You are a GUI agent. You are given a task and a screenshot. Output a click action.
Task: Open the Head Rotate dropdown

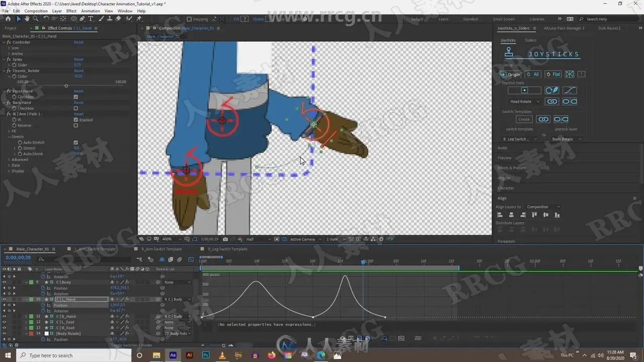click(x=524, y=102)
